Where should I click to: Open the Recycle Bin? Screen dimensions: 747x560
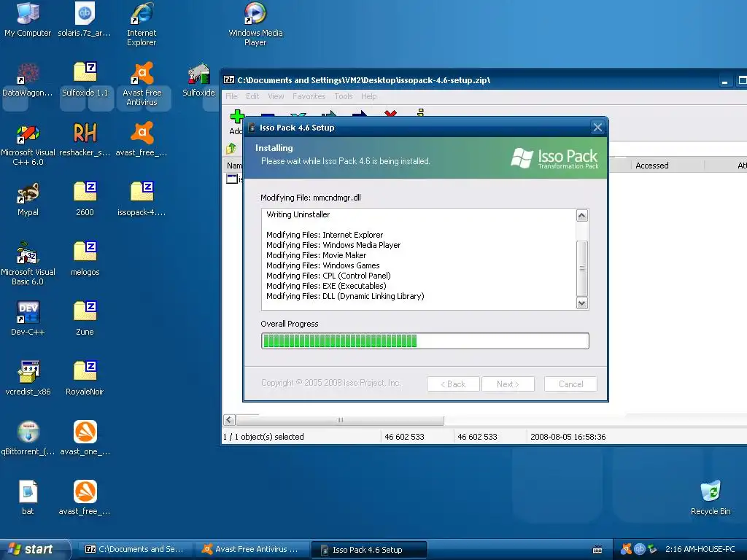tap(711, 498)
